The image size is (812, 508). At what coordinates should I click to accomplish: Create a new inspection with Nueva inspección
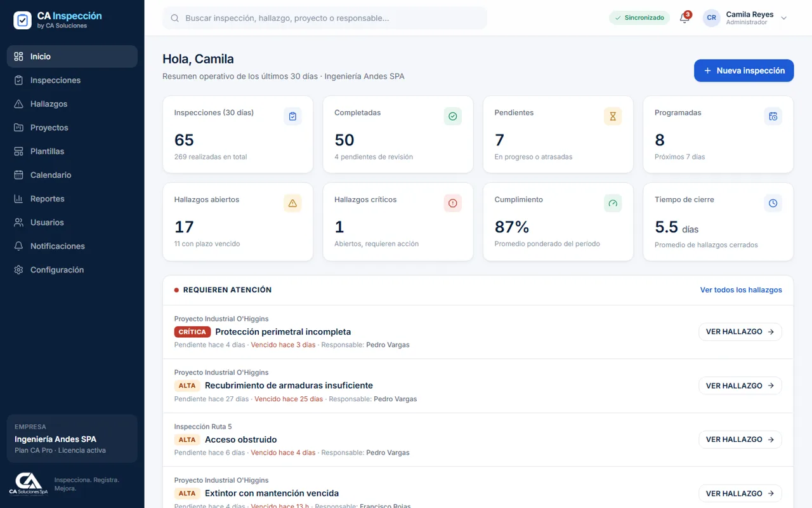[x=744, y=70]
